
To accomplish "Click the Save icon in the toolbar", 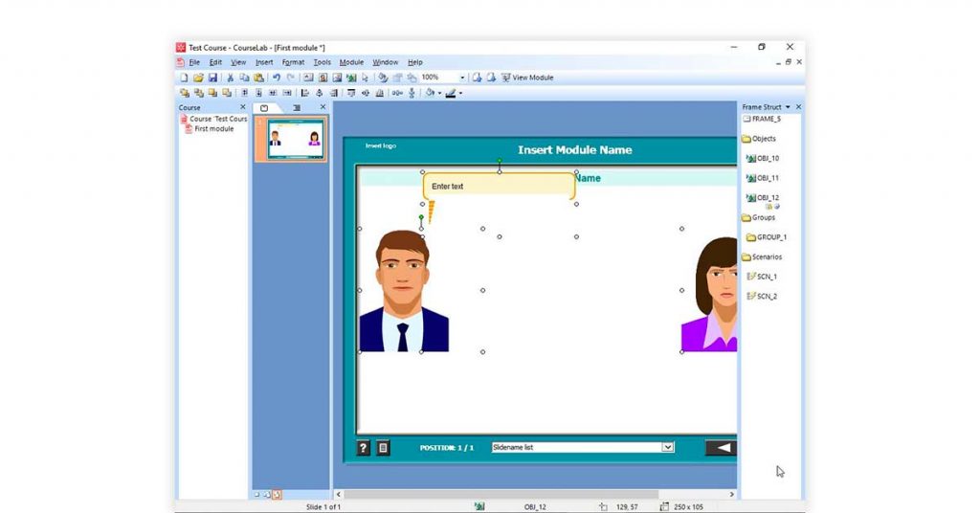I will (x=212, y=78).
